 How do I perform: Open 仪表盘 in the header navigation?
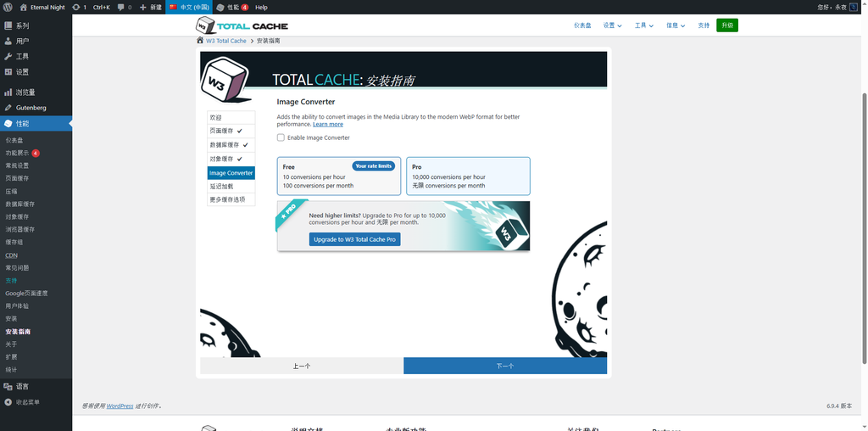(582, 25)
